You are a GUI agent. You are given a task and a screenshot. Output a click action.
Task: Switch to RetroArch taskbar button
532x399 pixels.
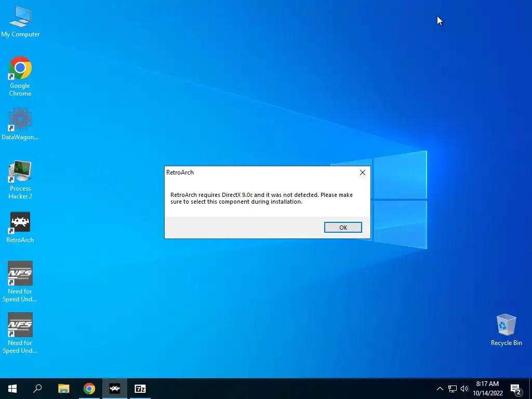click(x=115, y=389)
